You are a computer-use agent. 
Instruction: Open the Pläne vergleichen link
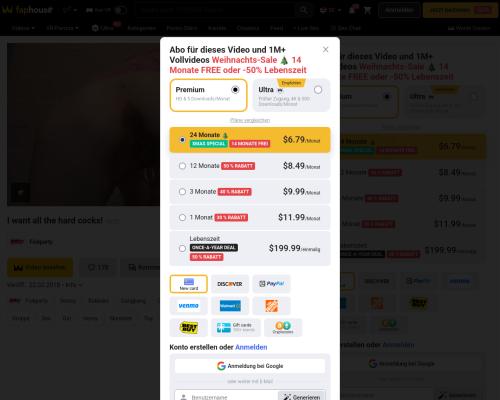coord(250,120)
